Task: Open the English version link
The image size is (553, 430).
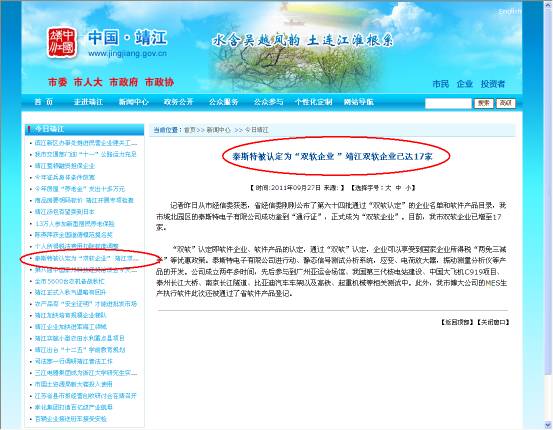Action: (509, 12)
